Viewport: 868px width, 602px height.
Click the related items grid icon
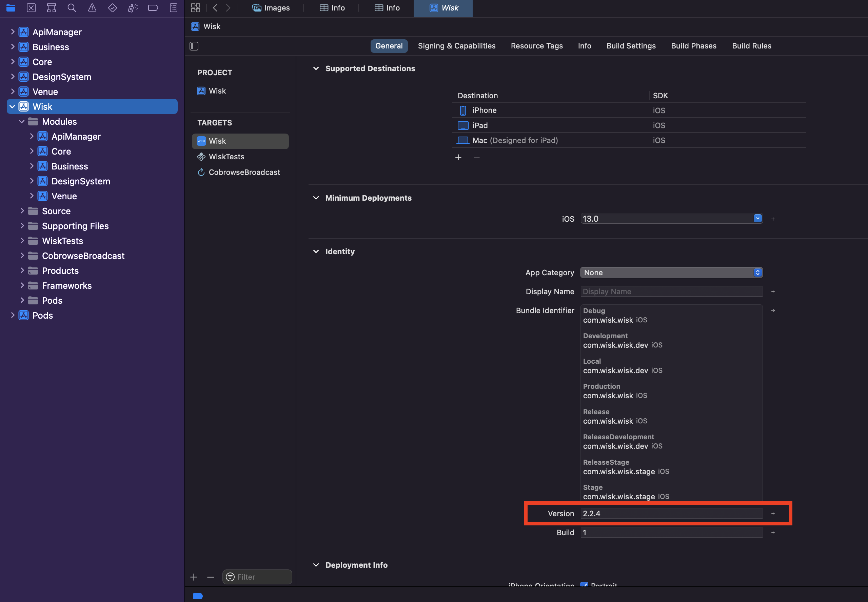(195, 7)
